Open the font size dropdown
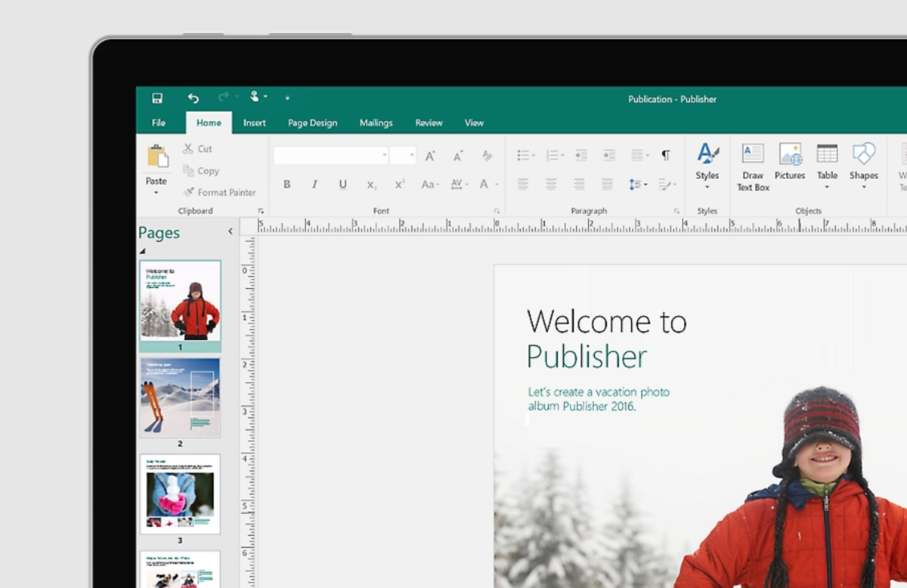 [413, 155]
